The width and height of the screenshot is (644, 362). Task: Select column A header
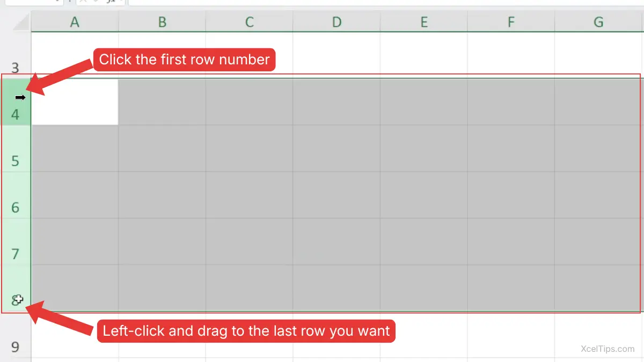(75, 22)
